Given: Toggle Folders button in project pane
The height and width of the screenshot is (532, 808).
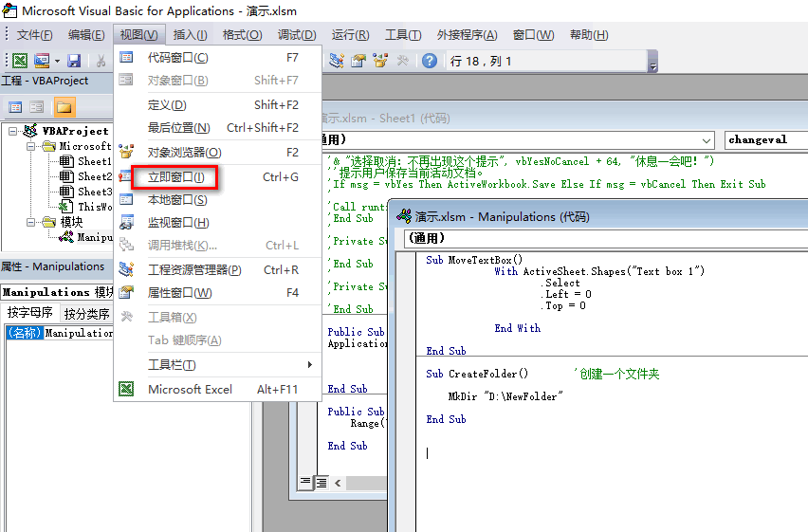Looking at the screenshot, I should pyautogui.click(x=64, y=107).
